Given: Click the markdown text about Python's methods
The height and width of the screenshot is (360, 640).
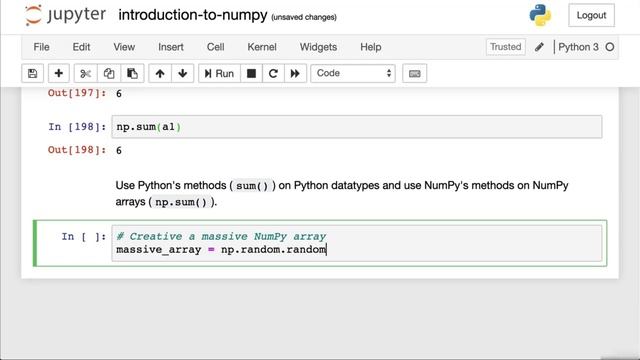Looking at the screenshot, I should click(x=342, y=193).
